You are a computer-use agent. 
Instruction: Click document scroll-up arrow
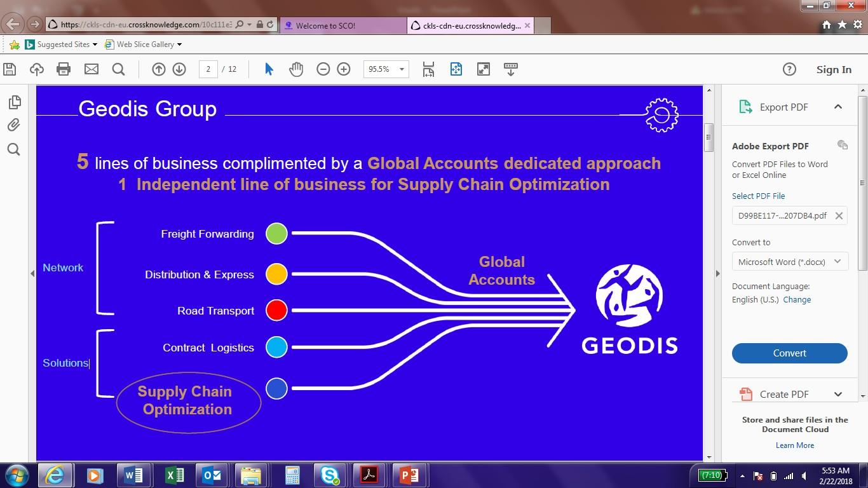[x=709, y=91]
